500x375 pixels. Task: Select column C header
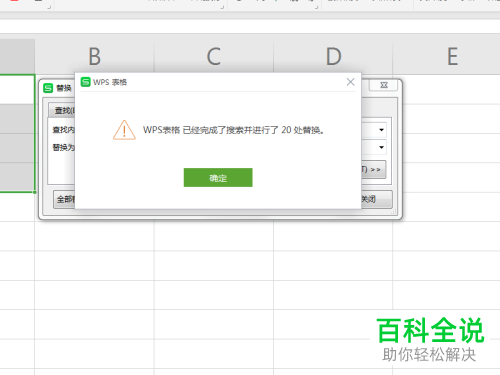point(214,56)
